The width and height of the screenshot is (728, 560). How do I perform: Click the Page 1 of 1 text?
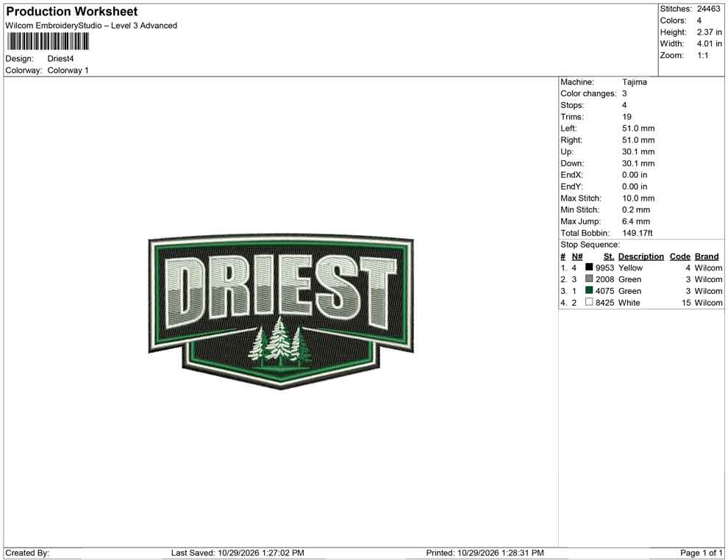(x=701, y=553)
